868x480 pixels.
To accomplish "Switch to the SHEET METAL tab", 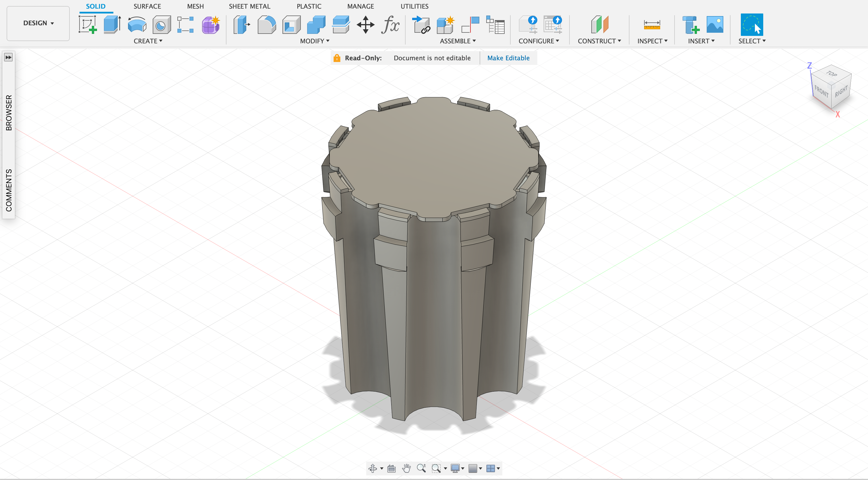I will tap(249, 6).
